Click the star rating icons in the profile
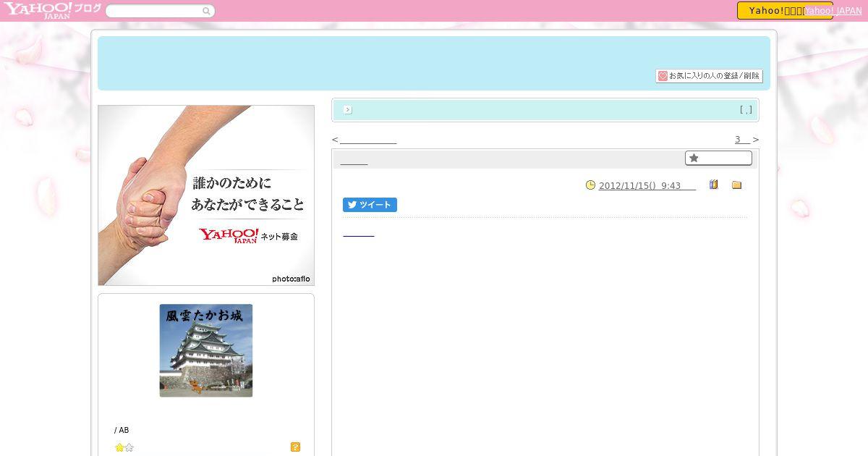868x456 pixels. (x=124, y=447)
